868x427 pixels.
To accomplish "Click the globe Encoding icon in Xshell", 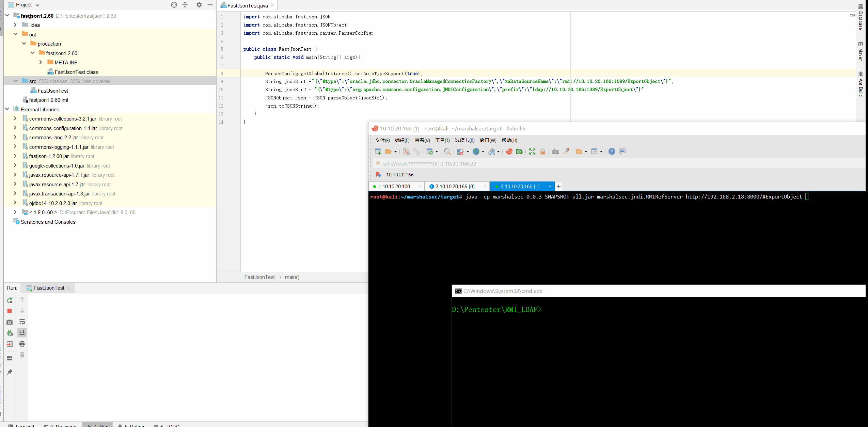I will pyautogui.click(x=476, y=152).
